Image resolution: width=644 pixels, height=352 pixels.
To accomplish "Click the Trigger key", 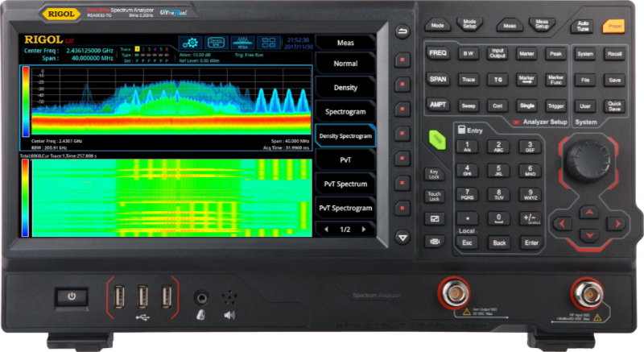I will pos(555,106).
